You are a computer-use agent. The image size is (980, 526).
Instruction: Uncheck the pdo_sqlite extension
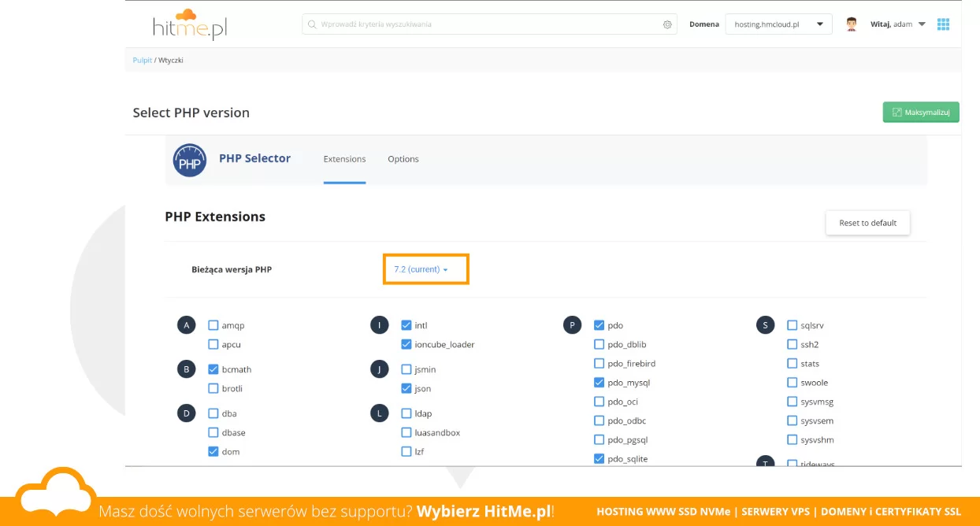[x=600, y=459]
